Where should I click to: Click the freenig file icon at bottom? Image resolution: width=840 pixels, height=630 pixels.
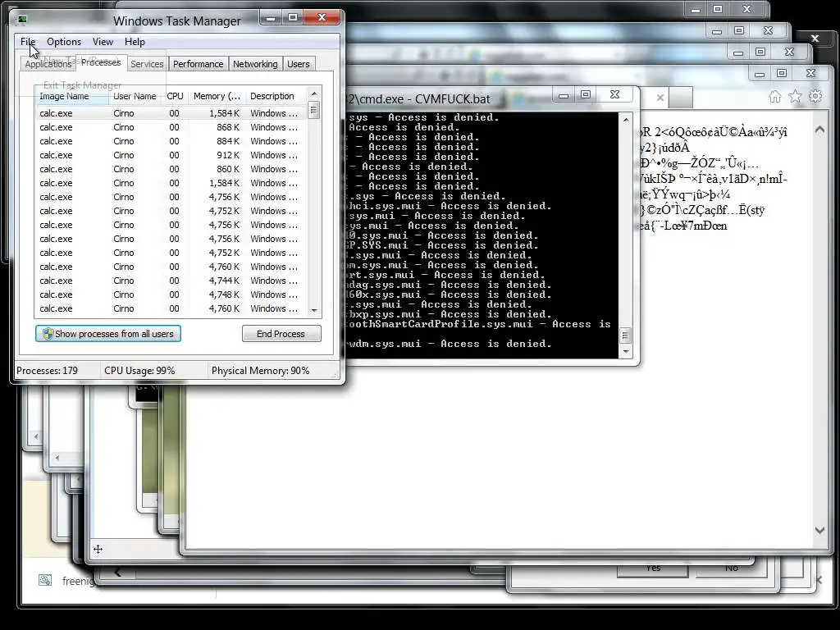45,580
